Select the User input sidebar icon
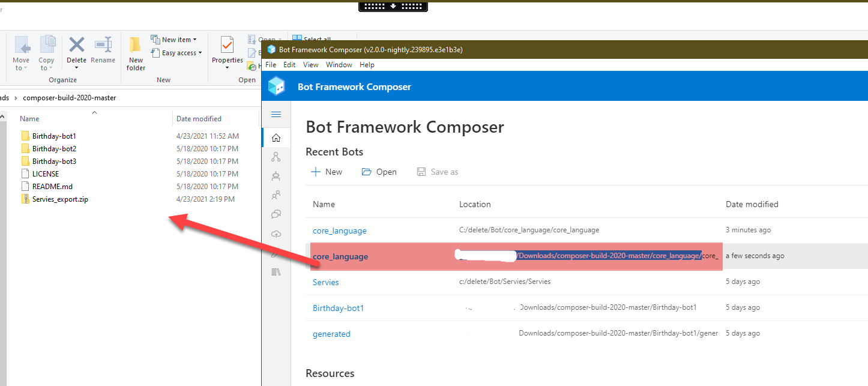Viewport: 868px width, 386px height. tap(276, 195)
